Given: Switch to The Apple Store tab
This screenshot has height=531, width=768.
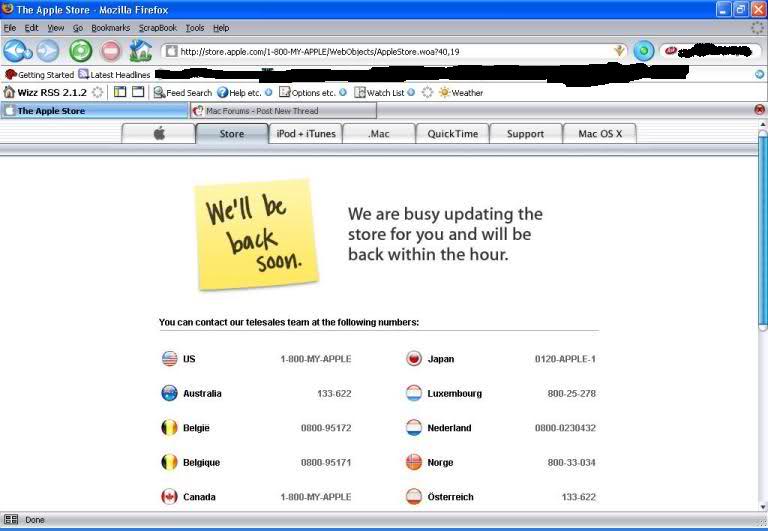Looking at the screenshot, I should (x=95, y=111).
